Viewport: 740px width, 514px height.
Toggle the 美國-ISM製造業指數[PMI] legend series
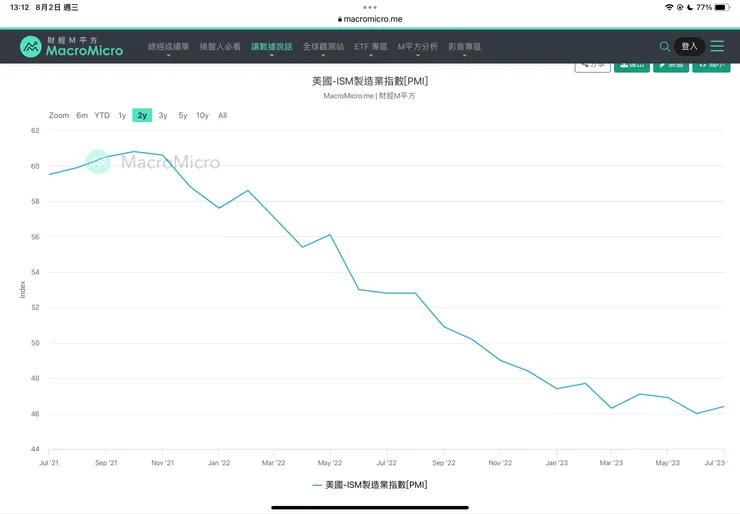click(370, 485)
